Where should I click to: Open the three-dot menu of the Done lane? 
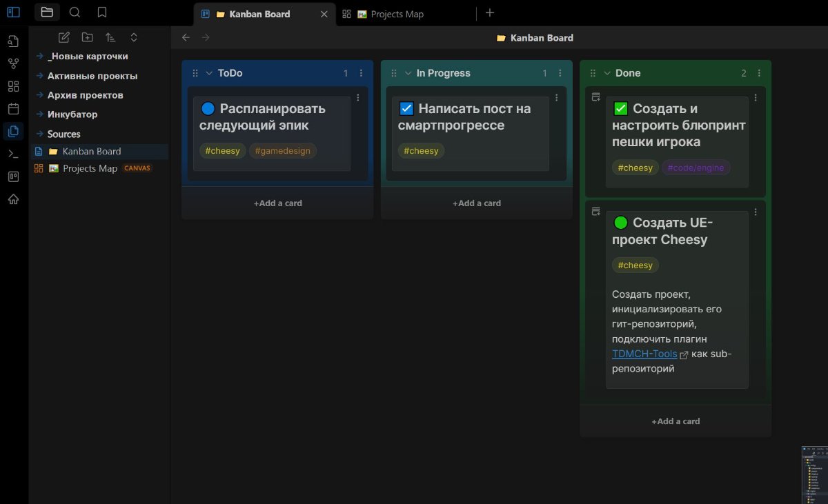759,73
